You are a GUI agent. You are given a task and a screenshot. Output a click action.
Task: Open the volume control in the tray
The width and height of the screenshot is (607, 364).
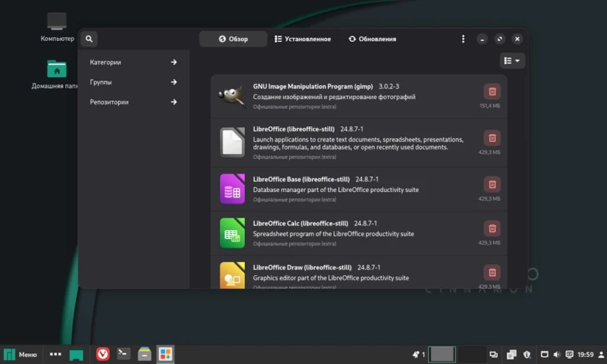tap(557, 355)
